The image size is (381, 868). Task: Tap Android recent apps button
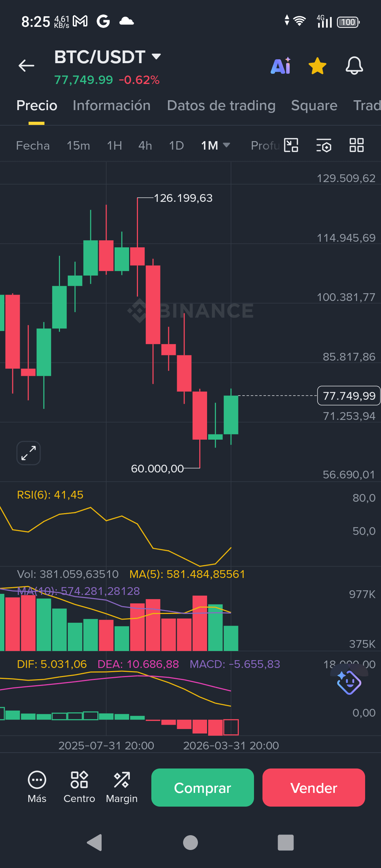[286, 843]
